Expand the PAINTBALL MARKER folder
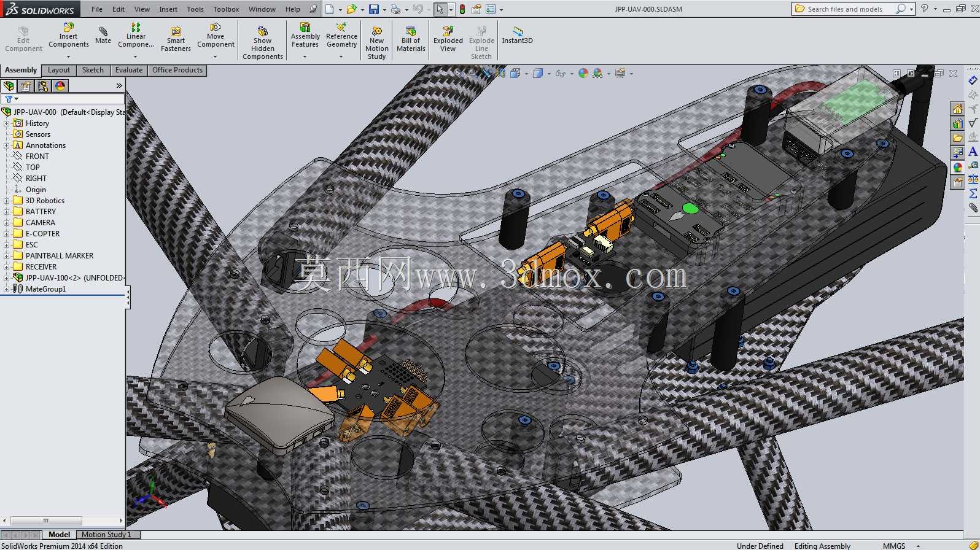The height and width of the screenshot is (550, 980). 6,256
